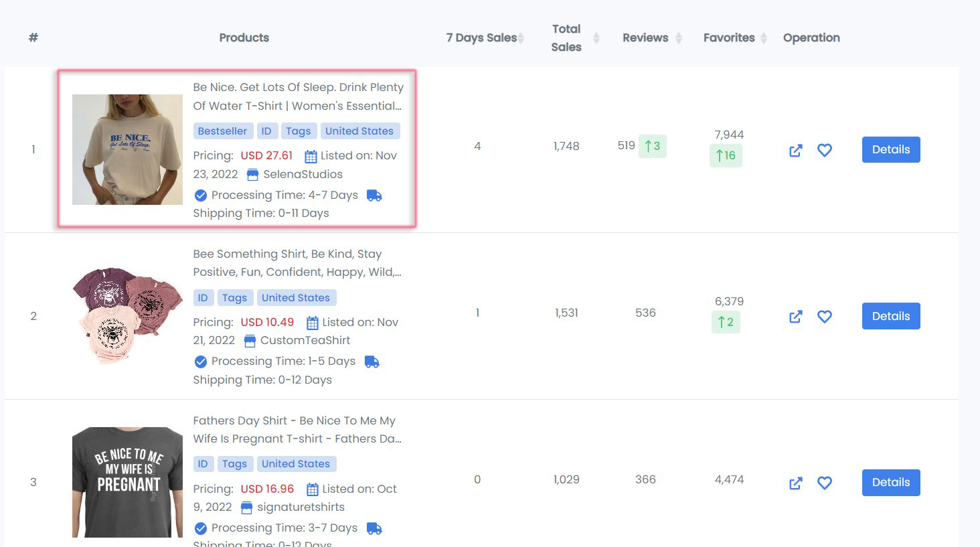This screenshot has height=547, width=980.
Task: Click calendar icon next to Listed on Oct 9
Action: pos(313,489)
